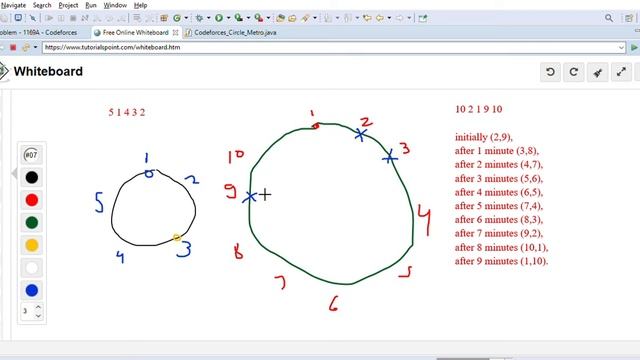
Task: Select the yellow color swatch
Action: click(x=31, y=245)
